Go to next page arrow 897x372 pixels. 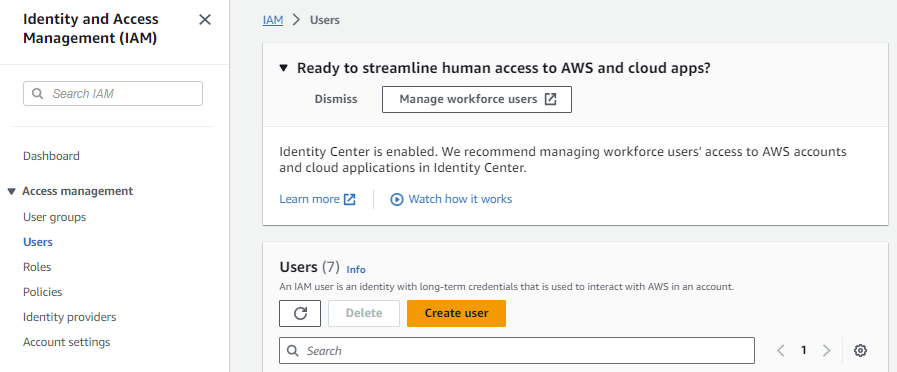tap(826, 350)
